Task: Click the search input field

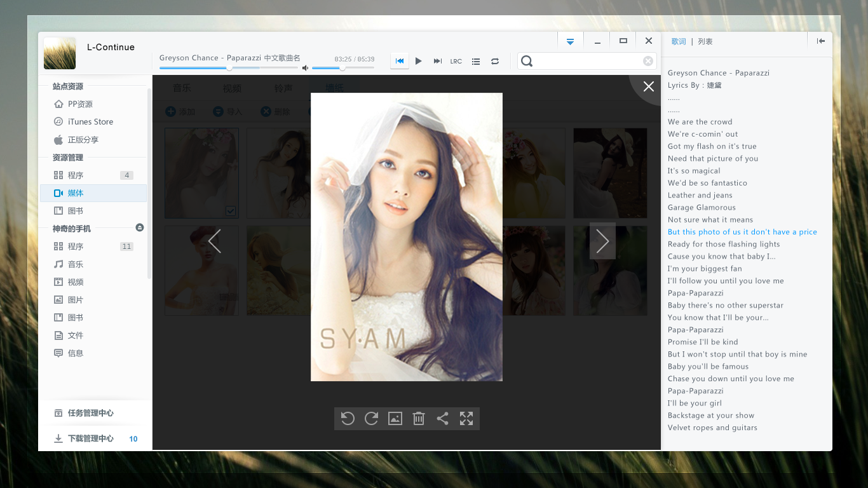Action: point(587,61)
